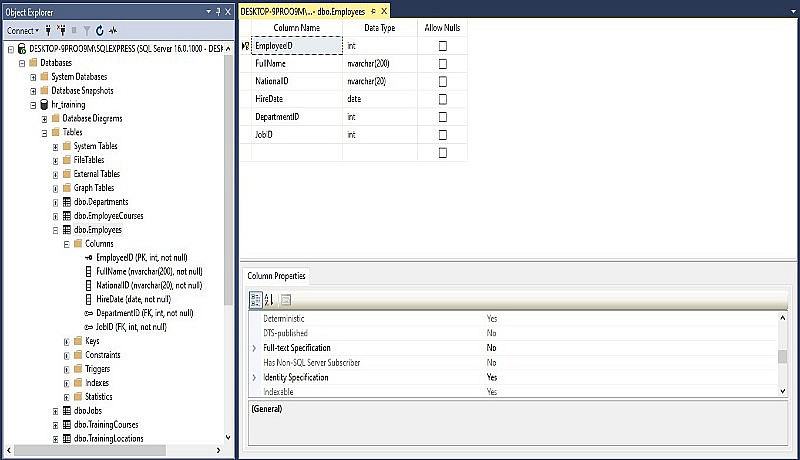800x460 pixels.
Task: Toggle Allow Nulls for HireDate
Action: (x=443, y=99)
